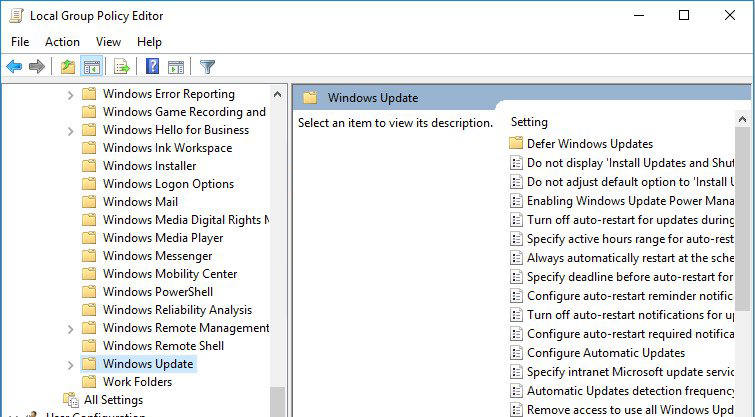Image resolution: width=755 pixels, height=417 pixels.
Task: Click folder icon beside Work Folders
Action: click(89, 381)
